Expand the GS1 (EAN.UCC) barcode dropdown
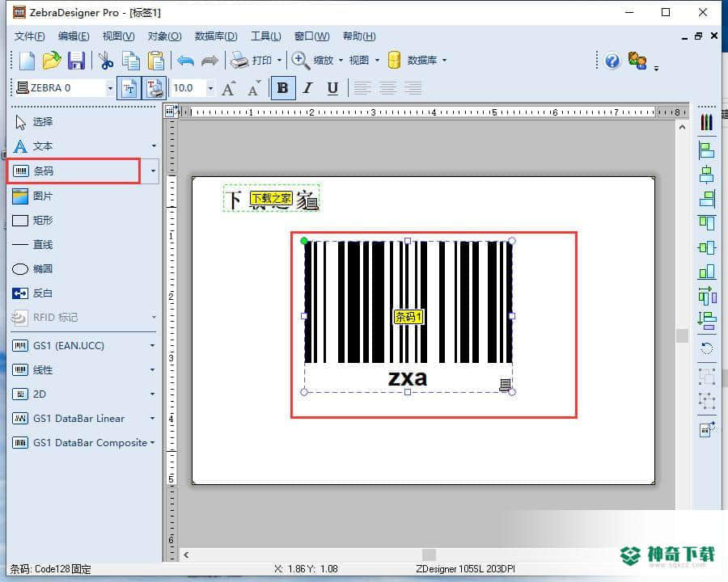Image resolution: width=728 pixels, height=582 pixels. (x=152, y=346)
